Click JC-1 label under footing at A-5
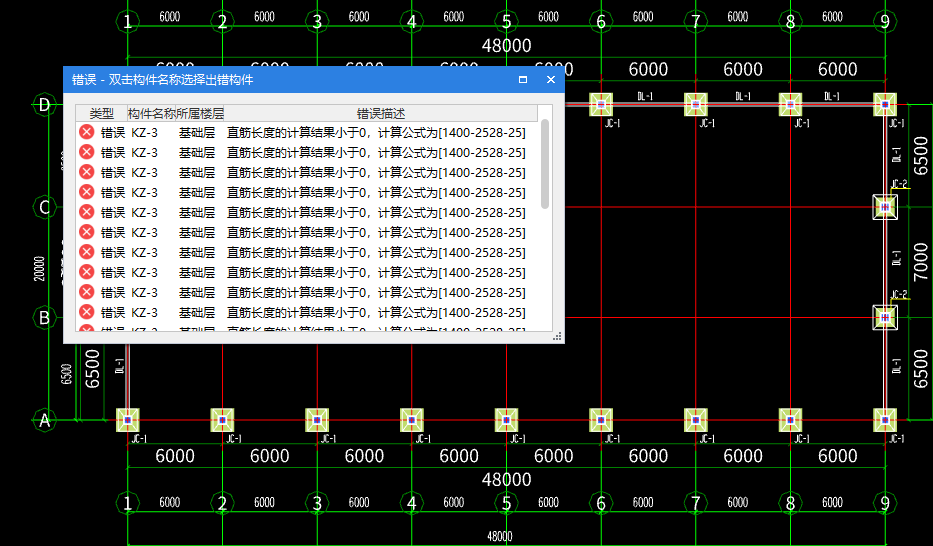The image size is (933, 546). pyautogui.click(x=518, y=438)
